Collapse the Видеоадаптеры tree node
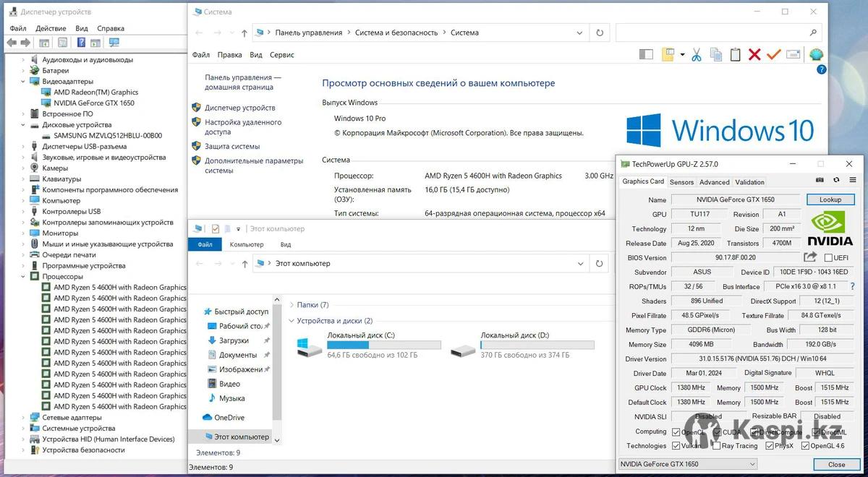The image size is (868, 477). 23,82
